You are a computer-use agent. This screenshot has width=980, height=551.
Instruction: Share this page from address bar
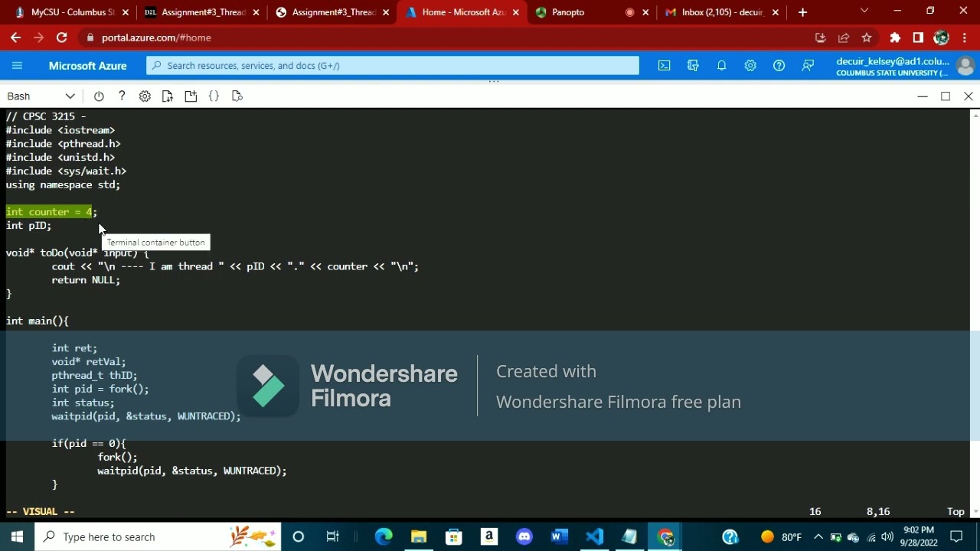(x=844, y=37)
